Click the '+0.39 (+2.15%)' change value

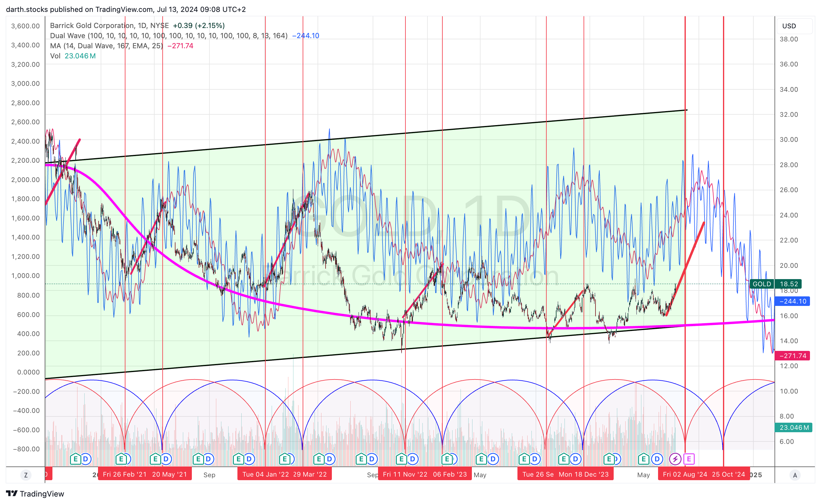199,26
